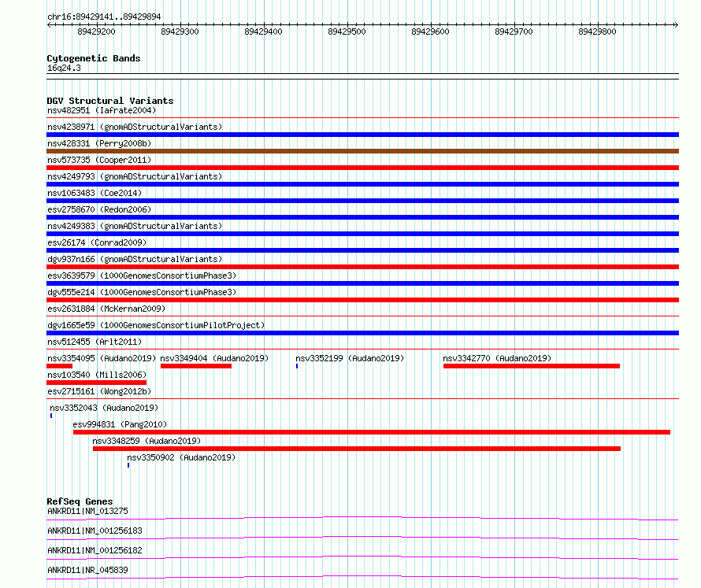Select the short red nsv3354095 Audano2019 bar

click(x=59, y=366)
